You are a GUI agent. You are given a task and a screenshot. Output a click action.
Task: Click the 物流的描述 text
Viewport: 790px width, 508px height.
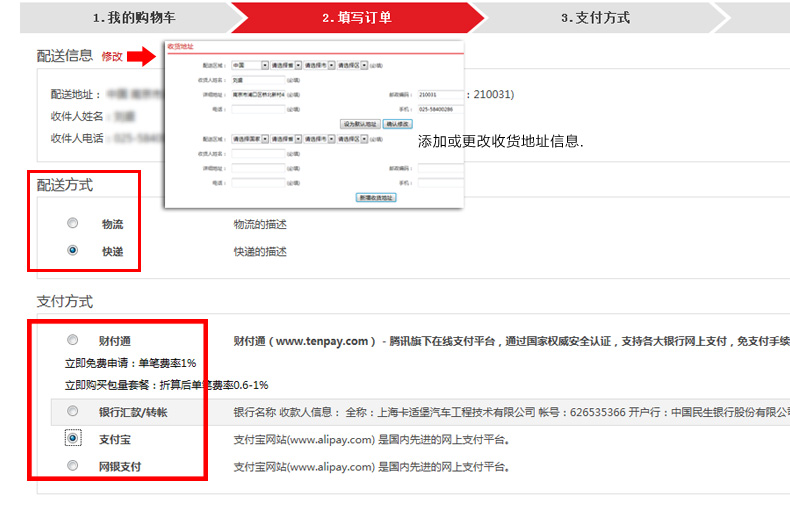(260, 224)
